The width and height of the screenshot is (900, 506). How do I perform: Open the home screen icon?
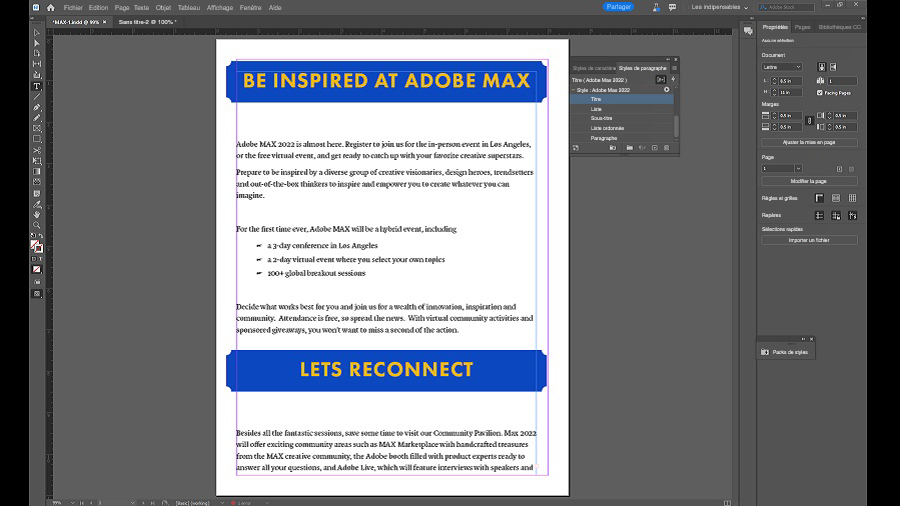tap(51, 7)
